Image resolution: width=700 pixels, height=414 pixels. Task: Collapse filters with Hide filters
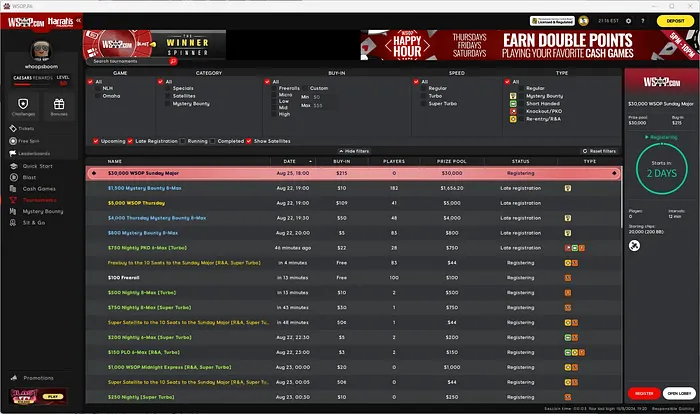[x=354, y=151]
